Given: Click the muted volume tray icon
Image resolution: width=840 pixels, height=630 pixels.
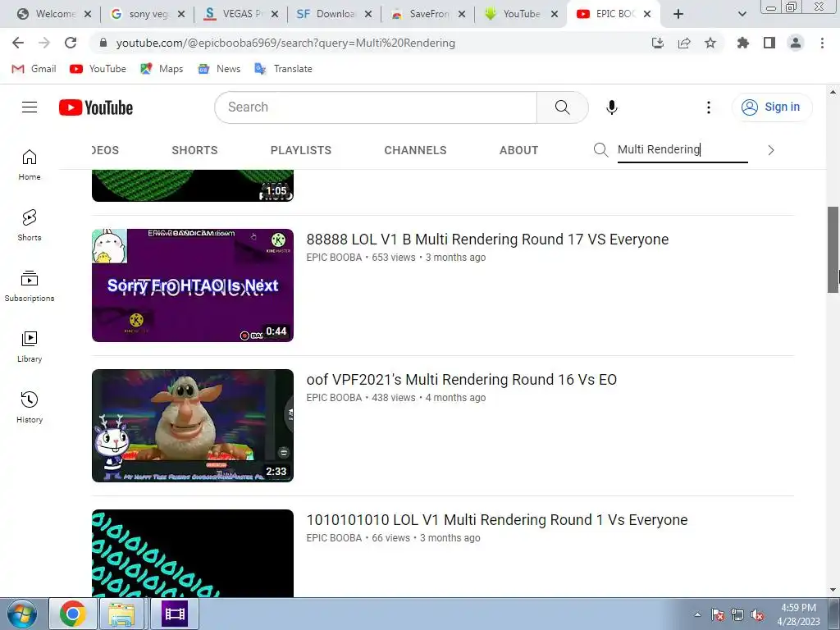Looking at the screenshot, I should 757,614.
